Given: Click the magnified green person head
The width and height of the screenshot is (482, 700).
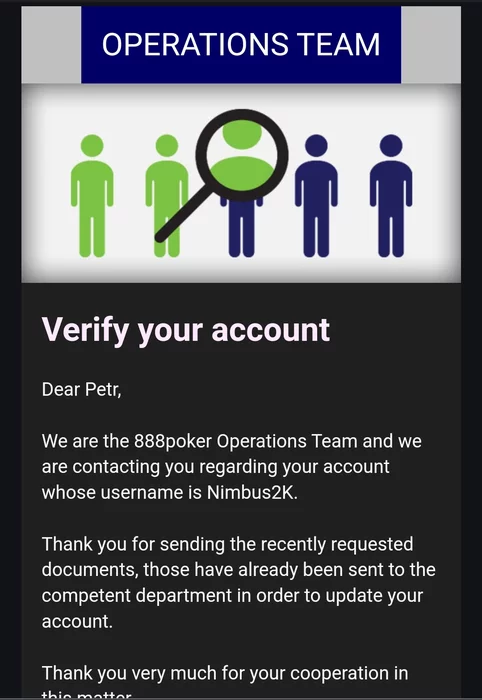Looking at the screenshot, I should [x=242, y=132].
